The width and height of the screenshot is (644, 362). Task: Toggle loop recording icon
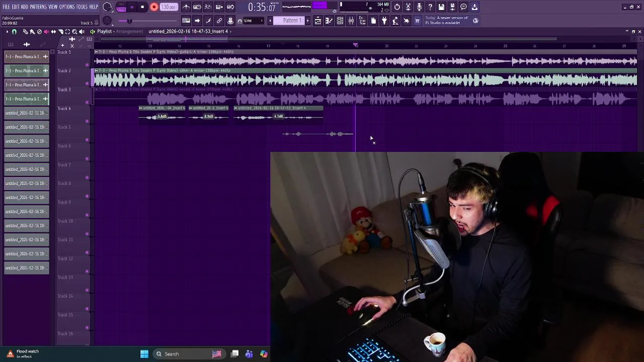(230, 7)
